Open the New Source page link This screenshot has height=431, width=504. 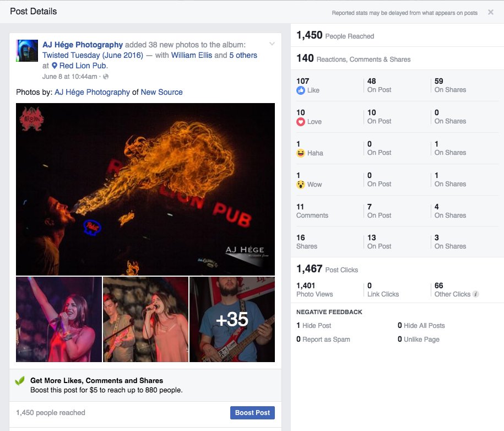point(162,92)
